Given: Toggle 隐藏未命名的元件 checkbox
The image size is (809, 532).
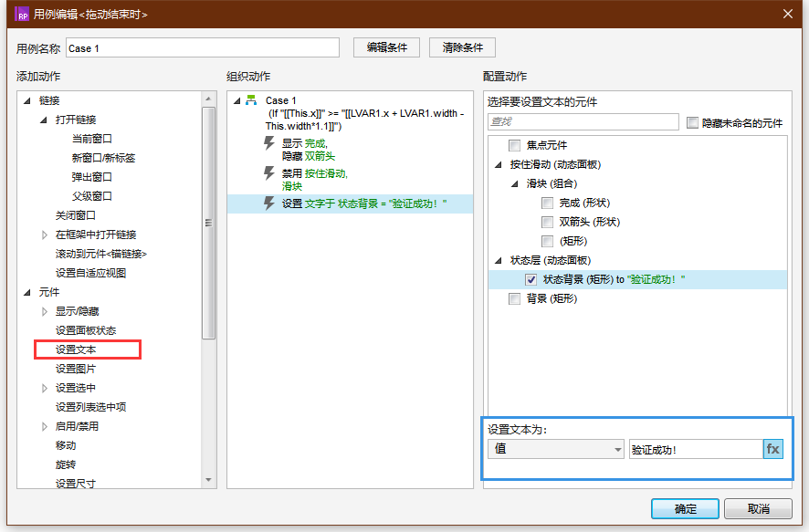Looking at the screenshot, I should point(692,122).
